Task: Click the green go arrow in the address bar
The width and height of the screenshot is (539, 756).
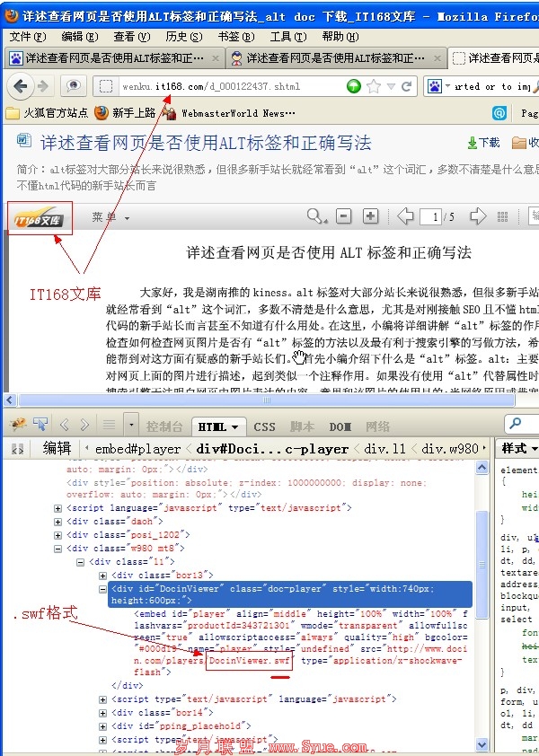Action: point(354,86)
